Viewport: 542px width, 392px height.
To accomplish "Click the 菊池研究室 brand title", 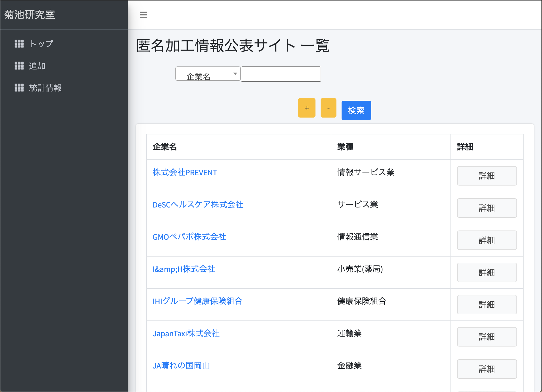I will pos(30,15).
